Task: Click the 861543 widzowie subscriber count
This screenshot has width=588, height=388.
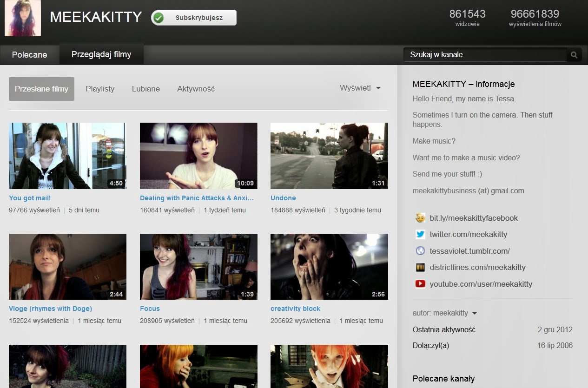Action: 467,18
